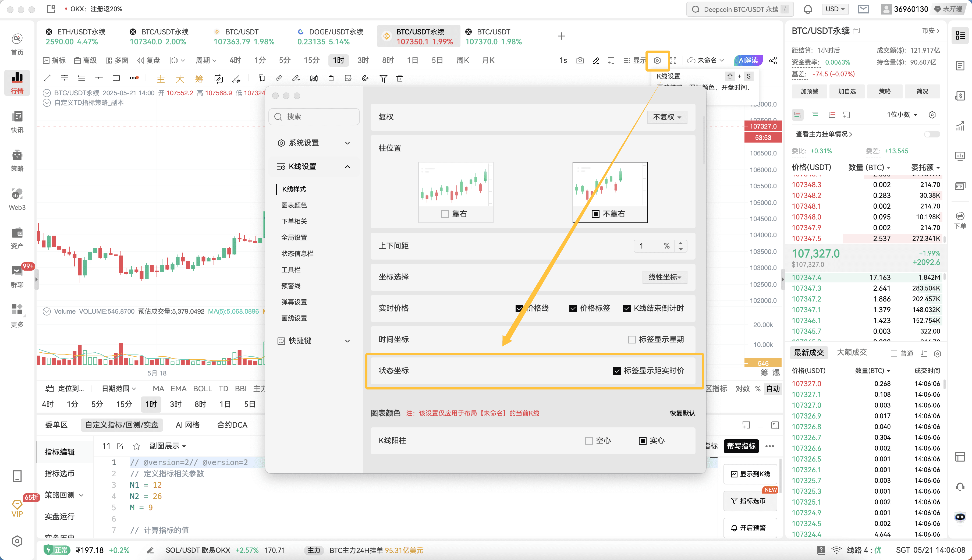
Task: Expand the 快捷键 section
Action: tap(314, 341)
